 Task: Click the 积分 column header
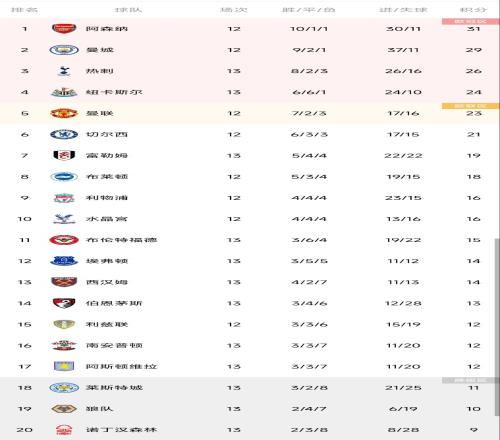(473, 10)
